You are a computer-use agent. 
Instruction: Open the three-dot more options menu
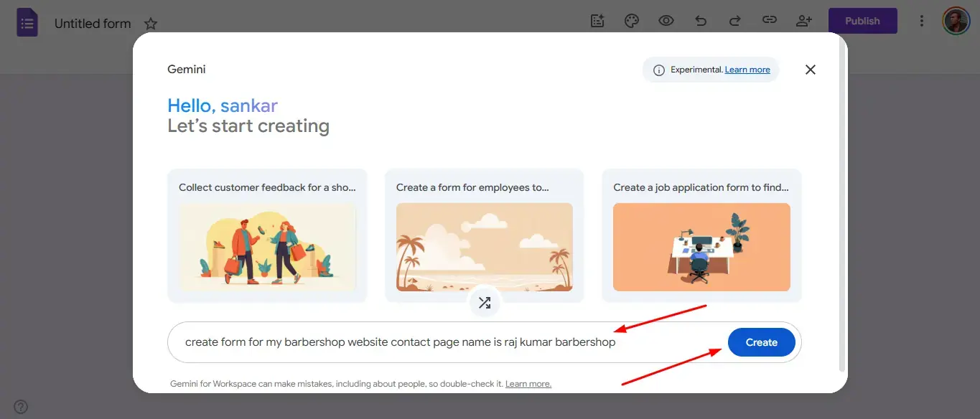coord(922,21)
